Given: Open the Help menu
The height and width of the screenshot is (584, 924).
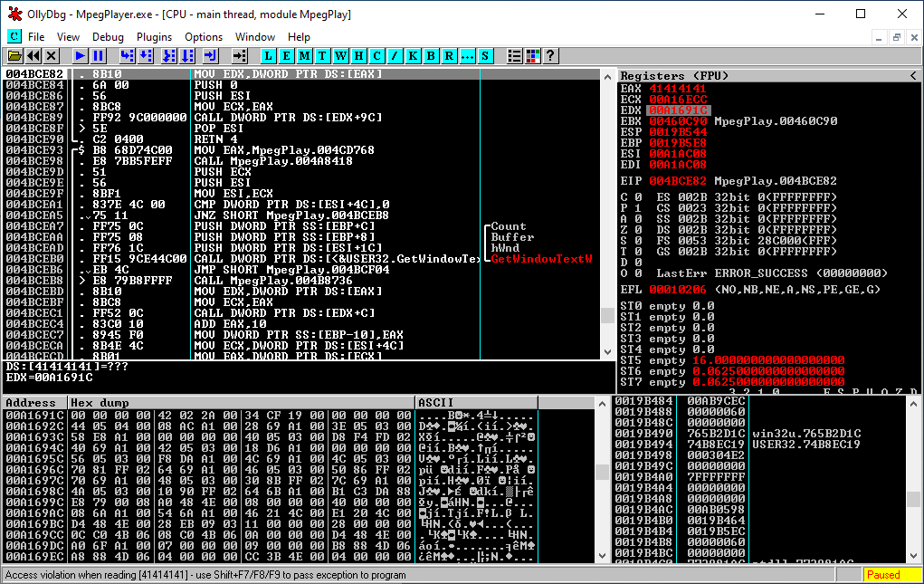Looking at the screenshot, I should [x=299, y=36].
